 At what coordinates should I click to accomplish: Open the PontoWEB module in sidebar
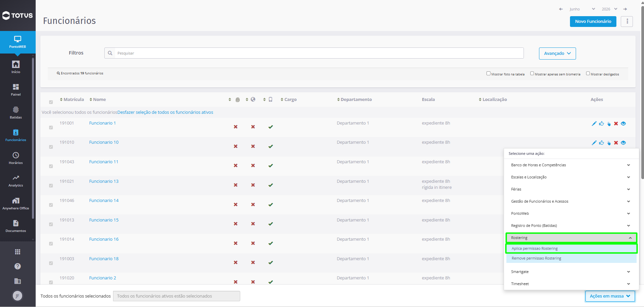point(17,42)
